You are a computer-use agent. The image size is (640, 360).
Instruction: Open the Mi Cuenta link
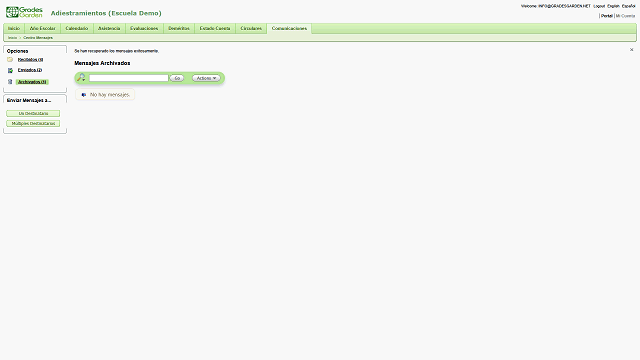tap(625, 16)
